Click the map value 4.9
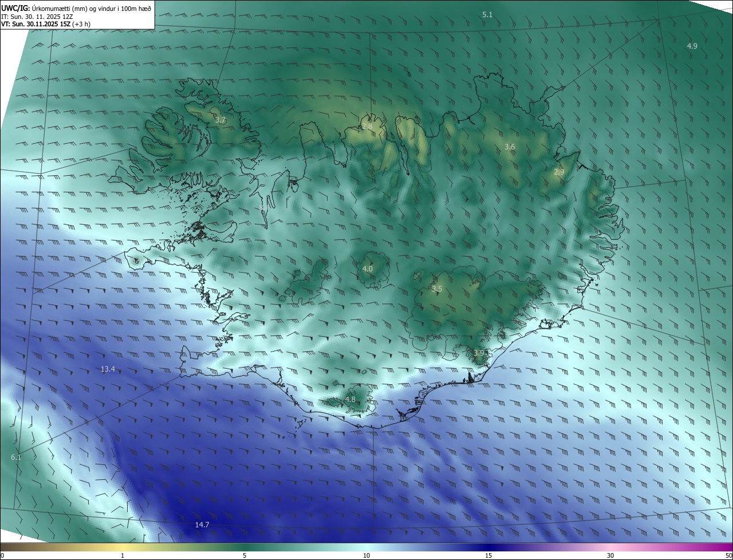 coord(692,46)
